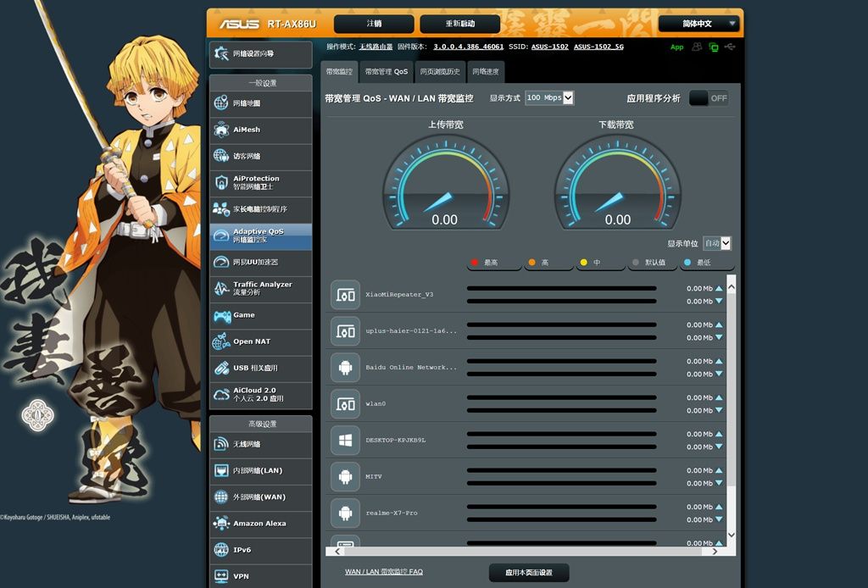The image size is (868, 588).
Task: Open the 简体中文 language dropdown
Action: [700, 24]
